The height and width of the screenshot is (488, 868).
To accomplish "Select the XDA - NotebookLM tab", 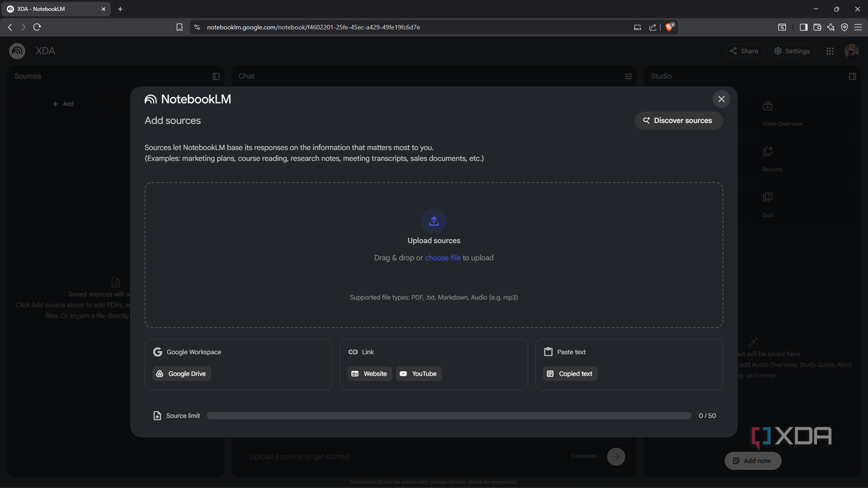I will pyautogui.click(x=56, y=9).
